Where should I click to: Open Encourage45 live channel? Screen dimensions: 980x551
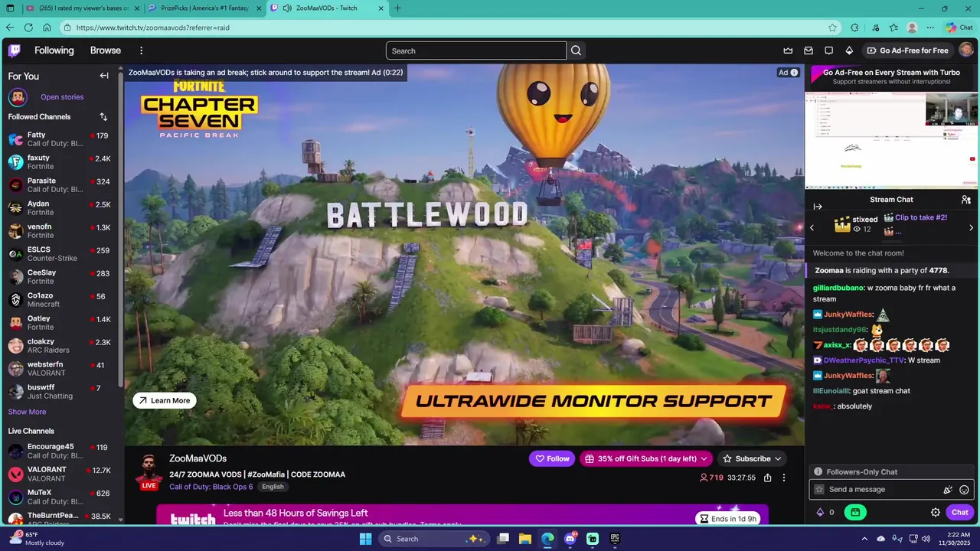point(60,452)
